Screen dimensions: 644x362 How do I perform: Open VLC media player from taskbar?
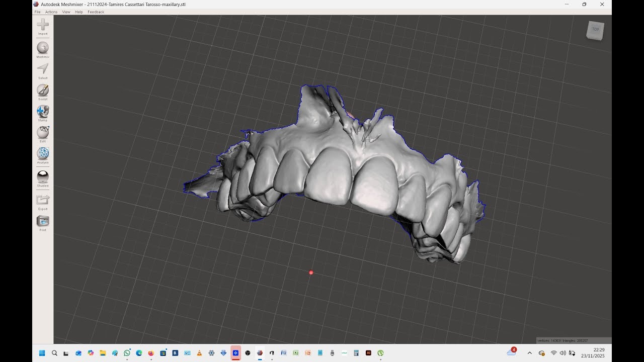(199, 353)
